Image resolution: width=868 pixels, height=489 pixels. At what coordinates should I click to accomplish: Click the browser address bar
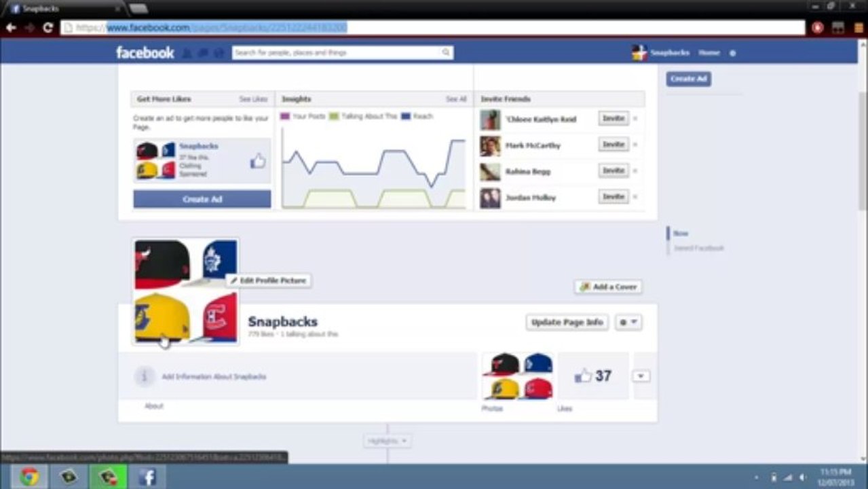point(432,28)
